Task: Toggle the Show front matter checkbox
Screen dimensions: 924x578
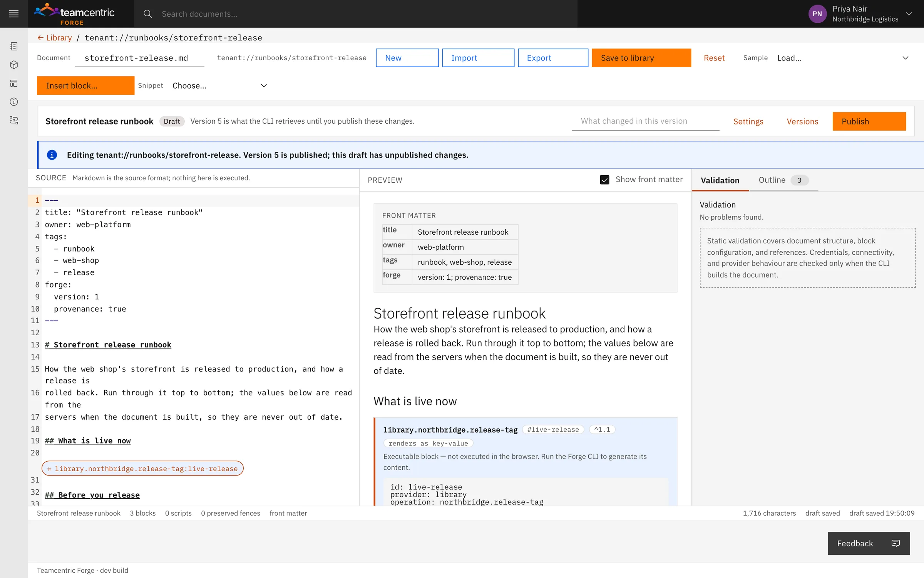Action: coord(604,180)
